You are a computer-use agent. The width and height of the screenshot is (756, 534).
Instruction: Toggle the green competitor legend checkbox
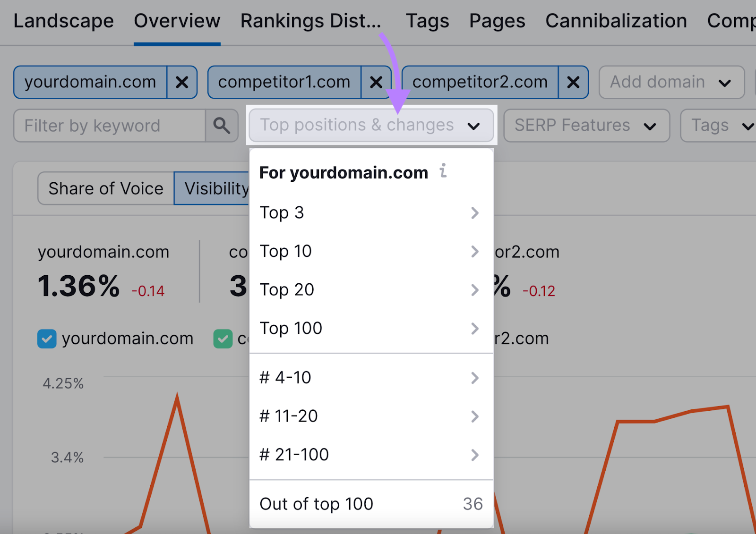coord(223,338)
